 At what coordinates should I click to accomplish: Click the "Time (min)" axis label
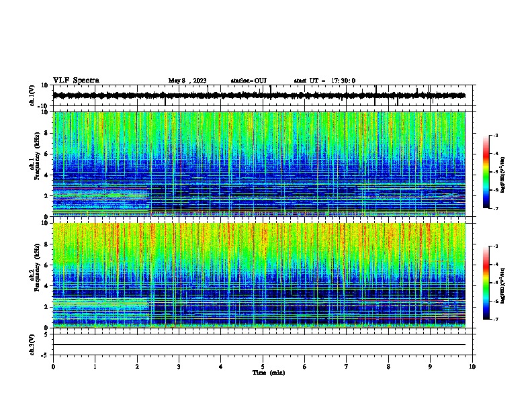(269, 373)
